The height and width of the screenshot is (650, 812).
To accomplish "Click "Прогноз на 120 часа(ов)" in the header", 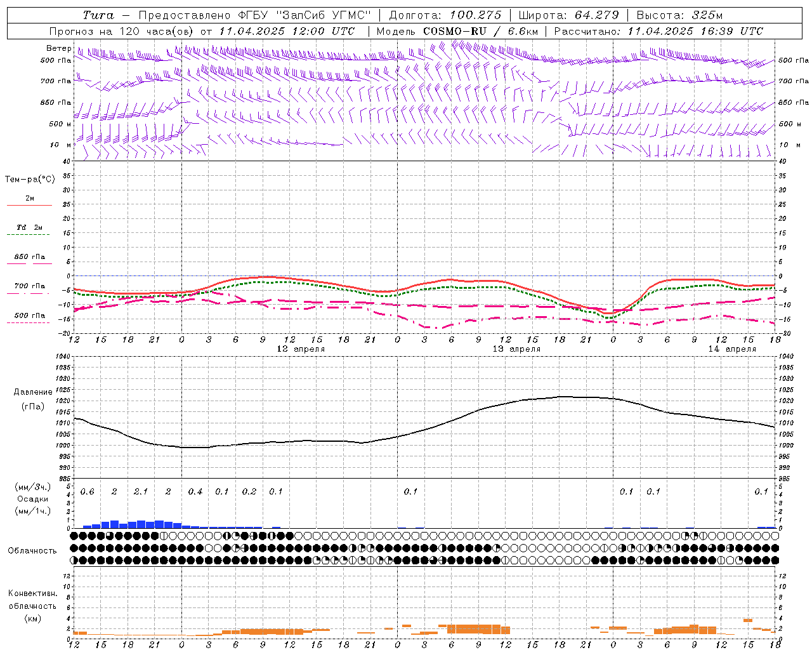I will coord(122,31).
